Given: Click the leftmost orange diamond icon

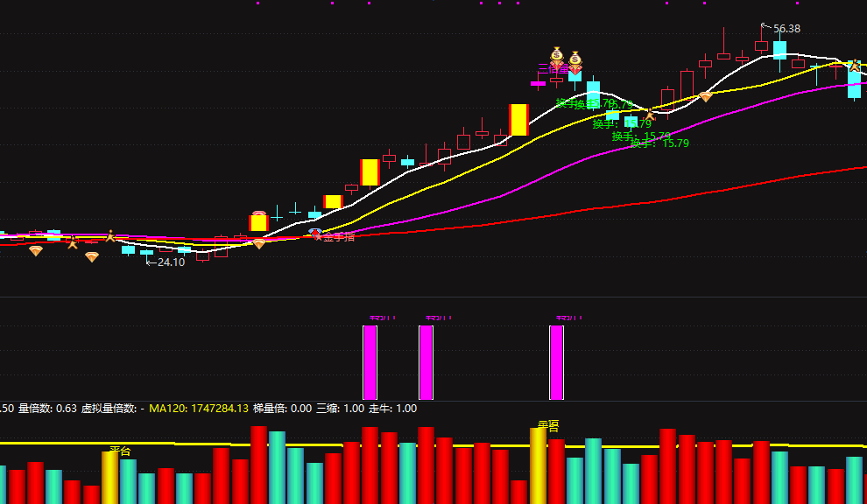Looking at the screenshot, I should [x=35, y=251].
